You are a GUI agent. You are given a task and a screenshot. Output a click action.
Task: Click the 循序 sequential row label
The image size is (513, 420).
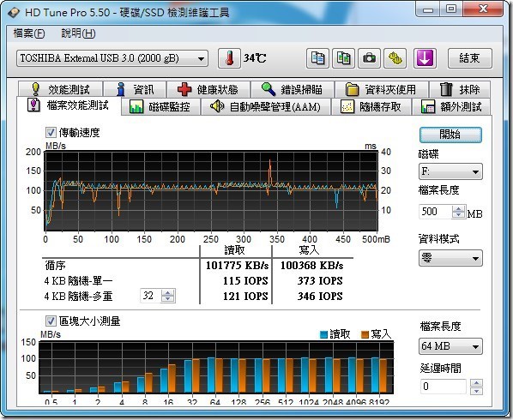click(55, 265)
